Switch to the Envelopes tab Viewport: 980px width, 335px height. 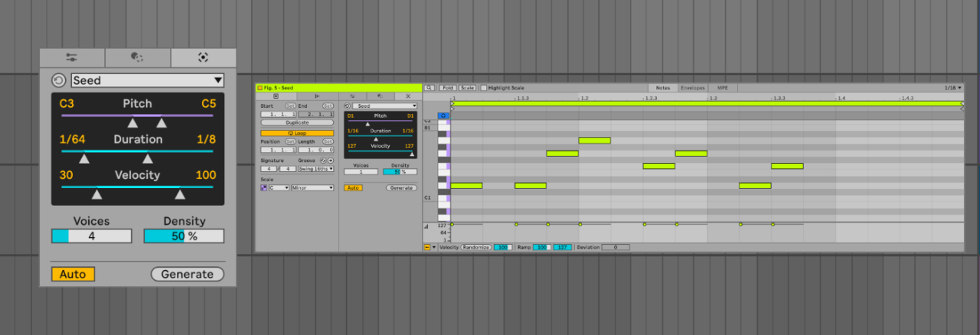(691, 88)
